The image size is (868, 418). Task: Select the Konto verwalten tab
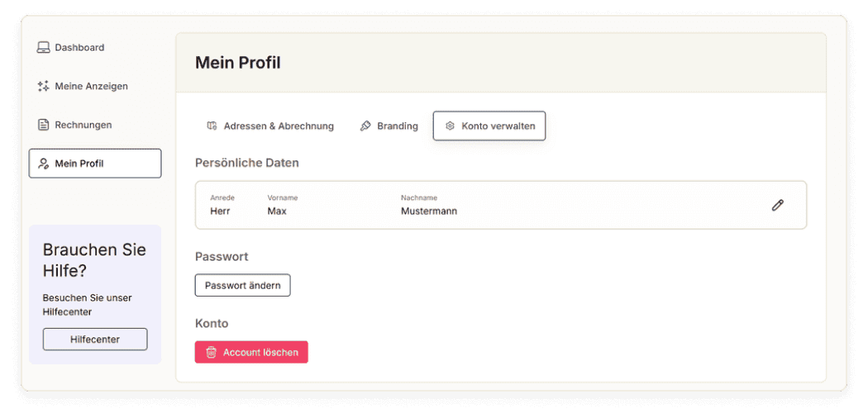489,126
